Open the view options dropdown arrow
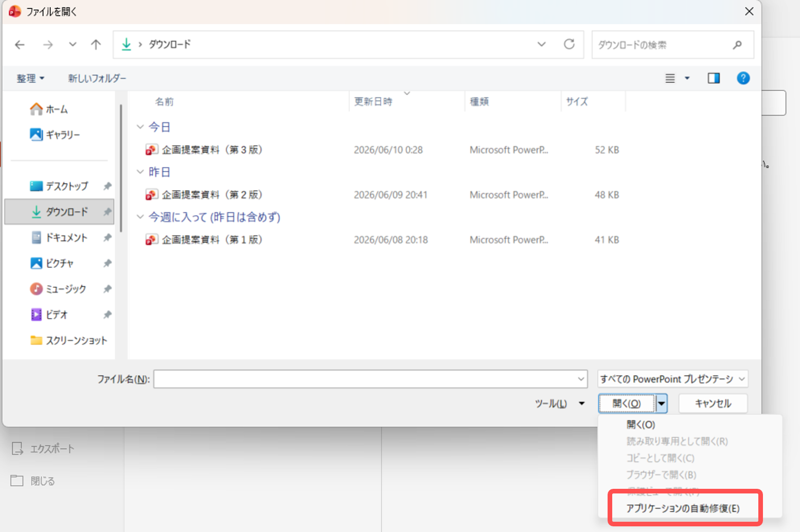Image resolution: width=800 pixels, height=532 pixels. [687, 78]
